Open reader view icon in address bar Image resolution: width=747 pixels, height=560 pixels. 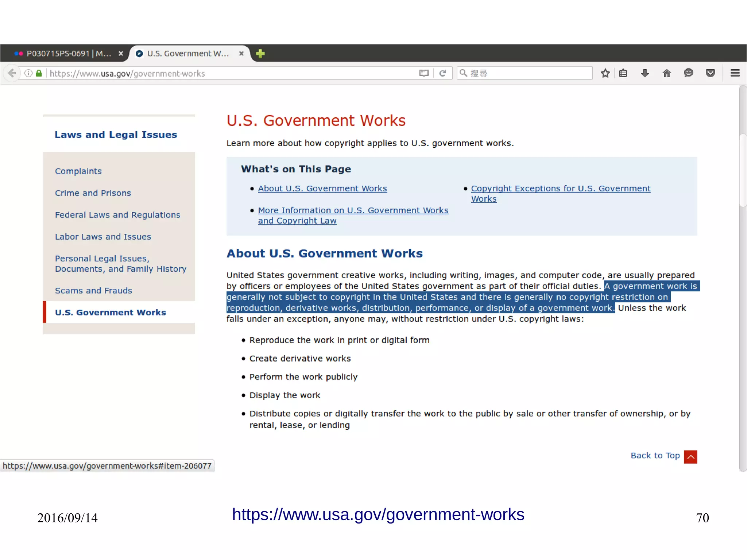point(424,73)
